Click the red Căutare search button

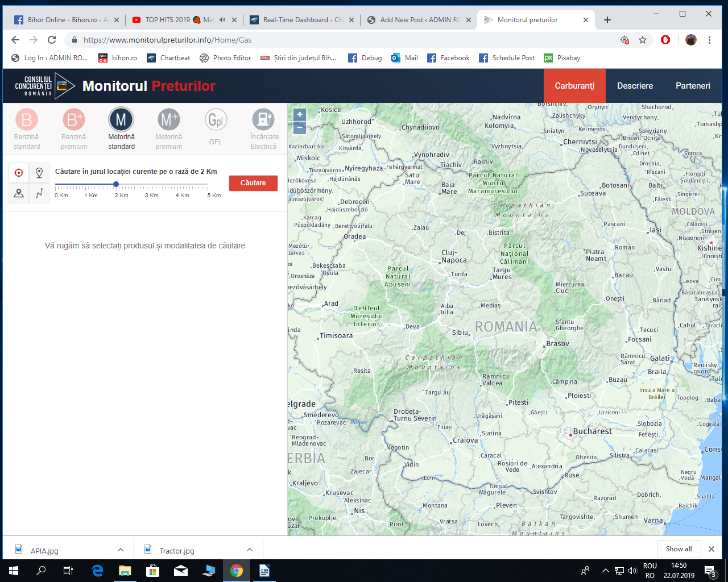253,183
